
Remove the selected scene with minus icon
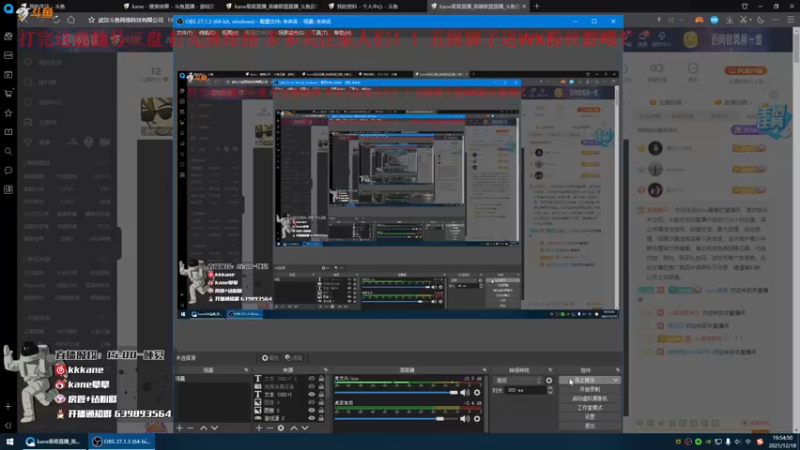[190, 428]
